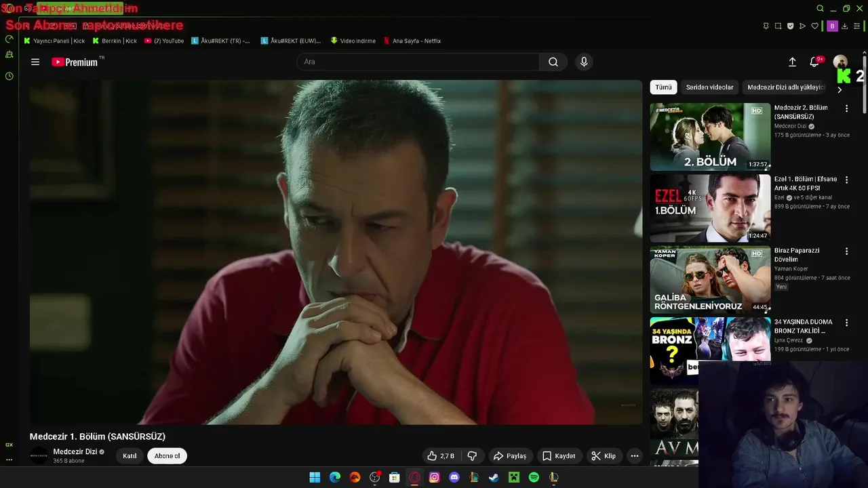This screenshot has height=488, width=868.
Task: Click the video player to pause
Action: (336, 252)
